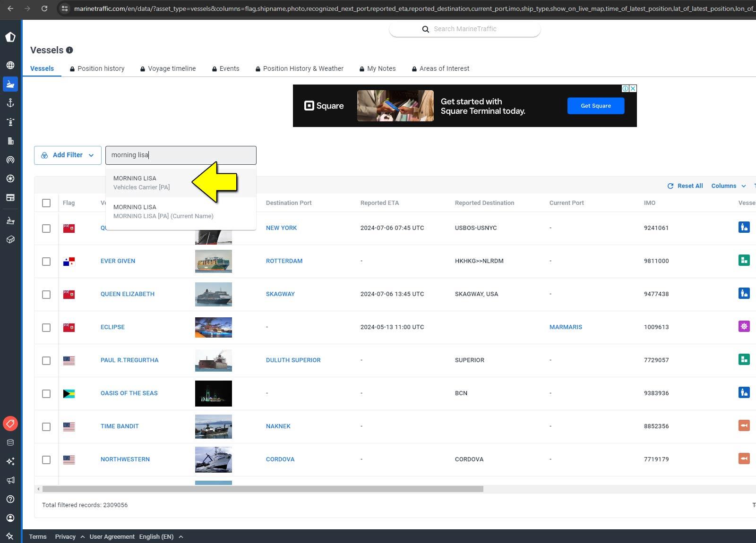756x543 pixels.
Task: Open the Columns dropdown
Action: (x=729, y=186)
